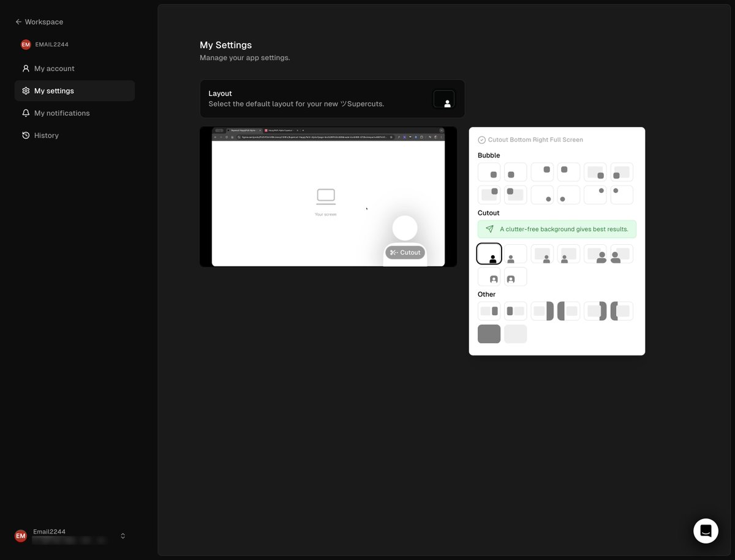735x560 pixels.
Task: Click the clutter-free background tip banner
Action: 557,229
